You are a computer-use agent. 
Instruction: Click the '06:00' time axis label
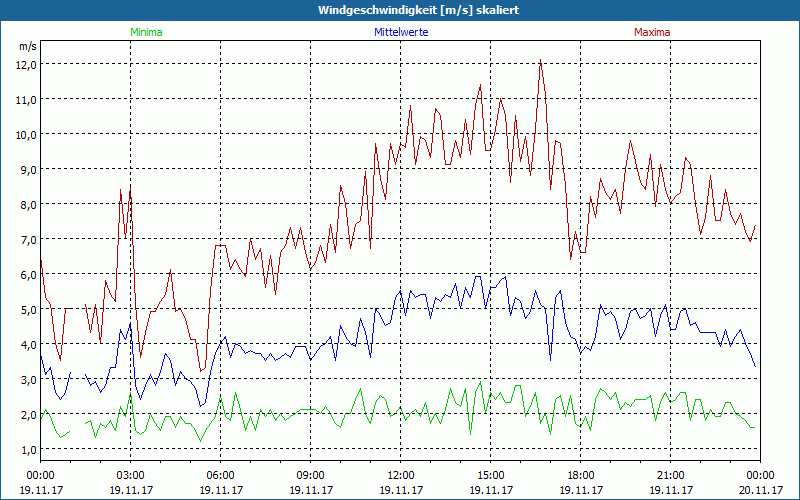(220, 476)
